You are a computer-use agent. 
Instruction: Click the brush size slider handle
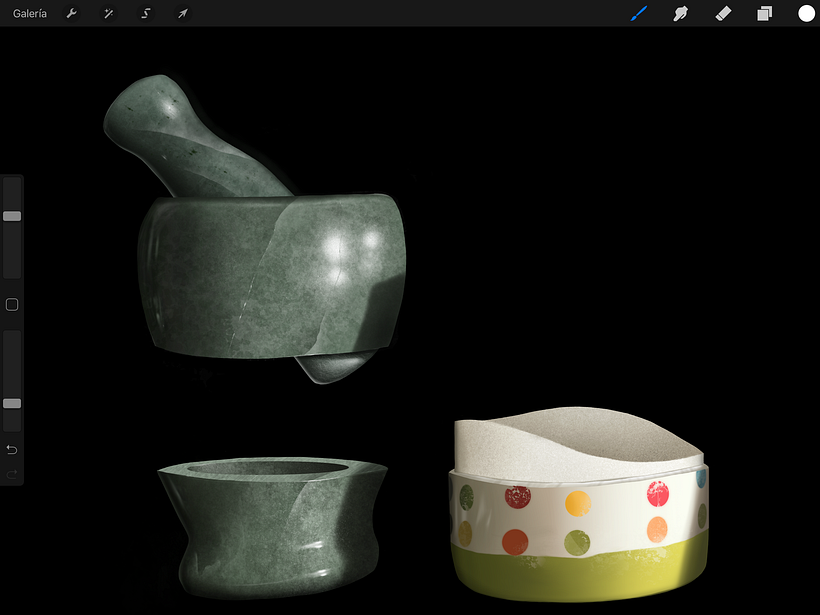click(x=12, y=216)
